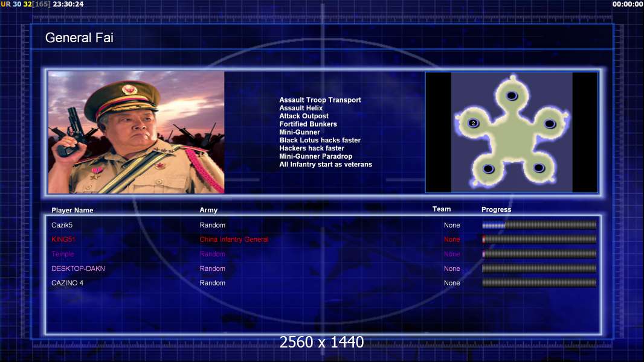Click Cazik5's Random army entry
The height and width of the screenshot is (362, 644).
(212, 225)
